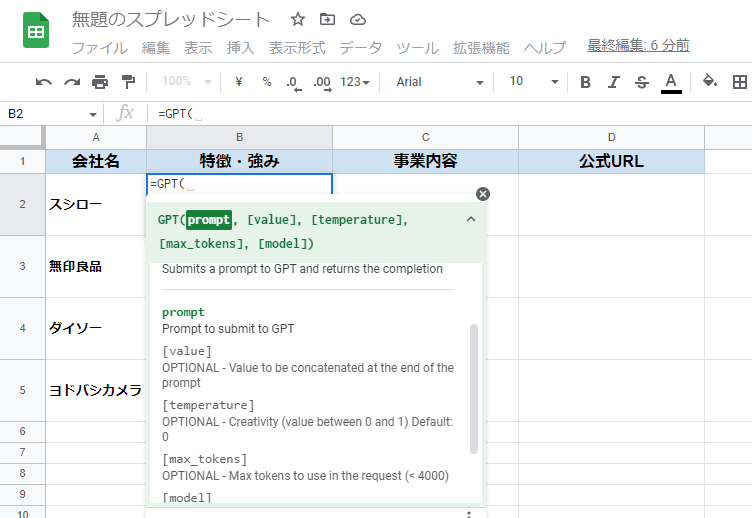The width and height of the screenshot is (752, 518).
Task: Click the highlighted prompt argument
Action: [x=209, y=220]
